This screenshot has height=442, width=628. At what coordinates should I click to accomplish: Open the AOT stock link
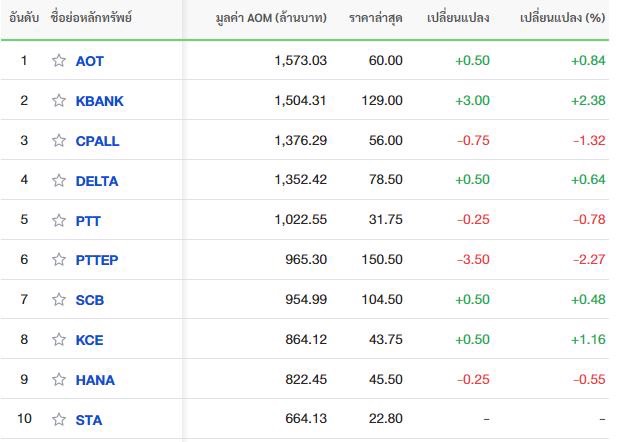click(x=90, y=61)
